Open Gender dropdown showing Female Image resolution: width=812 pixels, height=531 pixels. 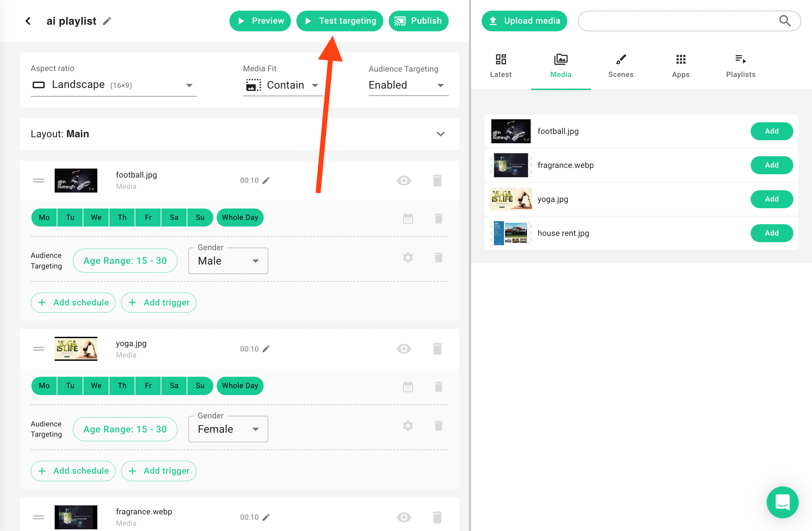[x=228, y=429]
